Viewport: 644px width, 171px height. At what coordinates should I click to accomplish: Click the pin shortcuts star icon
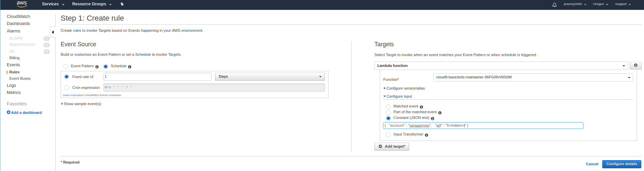coord(122,4)
